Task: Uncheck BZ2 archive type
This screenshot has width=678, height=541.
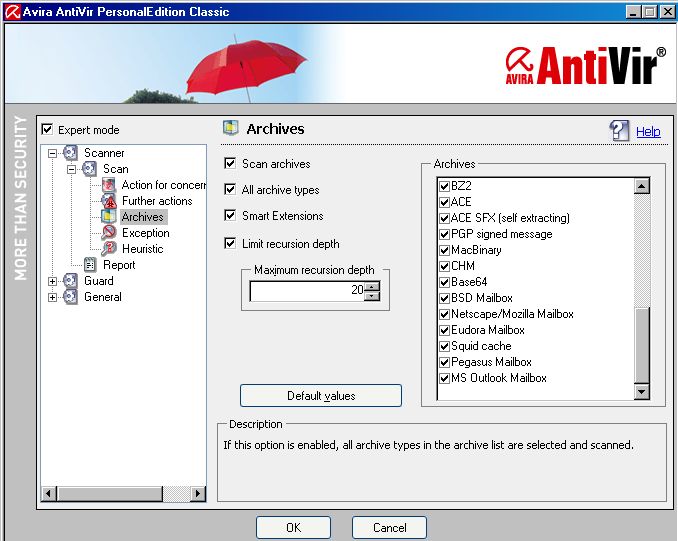Action: (x=444, y=186)
